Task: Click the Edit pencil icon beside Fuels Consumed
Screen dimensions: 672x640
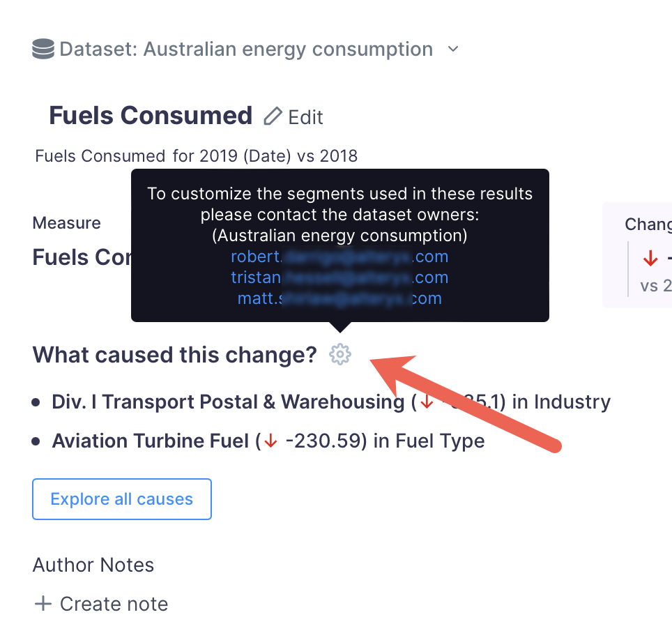Action: point(273,116)
